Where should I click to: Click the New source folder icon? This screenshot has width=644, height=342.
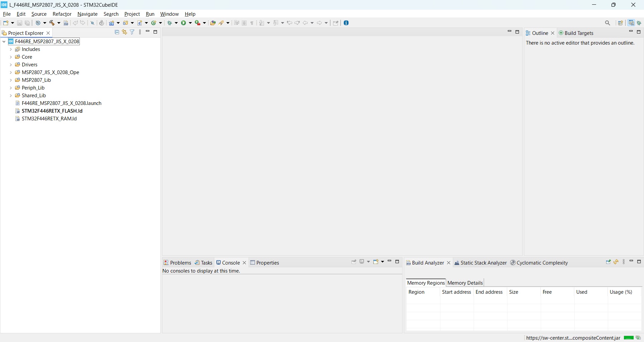(x=126, y=23)
